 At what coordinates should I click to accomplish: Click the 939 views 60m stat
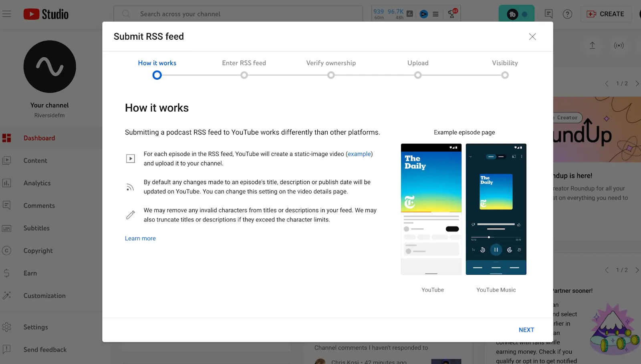379,14
